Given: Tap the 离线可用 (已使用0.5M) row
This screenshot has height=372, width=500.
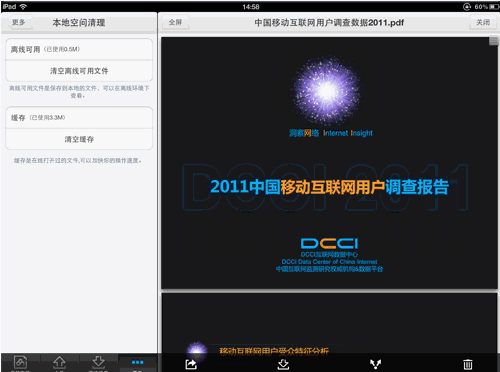Looking at the screenshot, I should click(79, 49).
